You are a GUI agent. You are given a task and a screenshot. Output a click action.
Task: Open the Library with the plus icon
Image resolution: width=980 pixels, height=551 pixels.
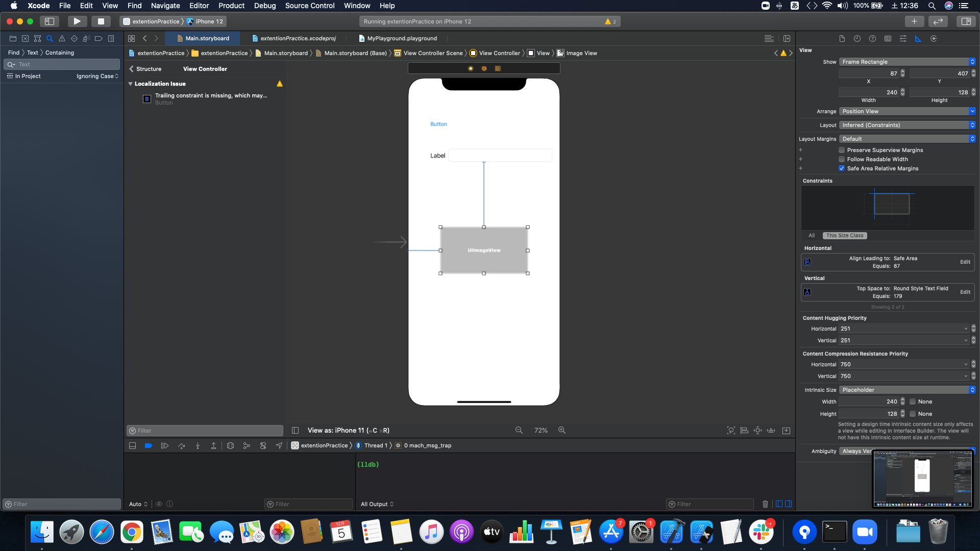point(914,21)
